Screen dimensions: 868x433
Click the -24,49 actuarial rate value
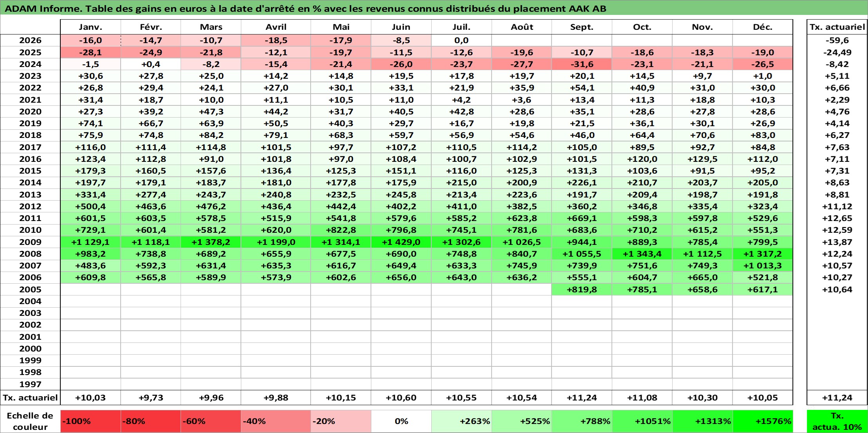coord(837,53)
